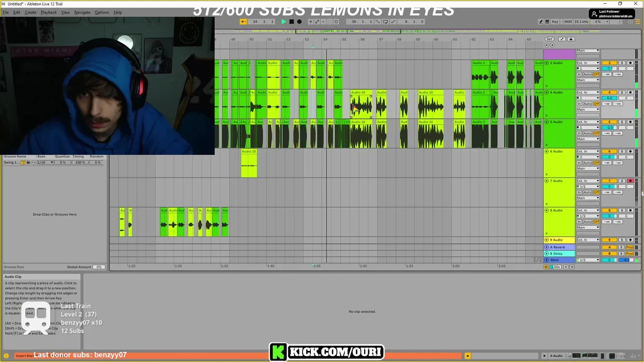Toggle the computer MIDI keyboard icon

click(x=547, y=22)
